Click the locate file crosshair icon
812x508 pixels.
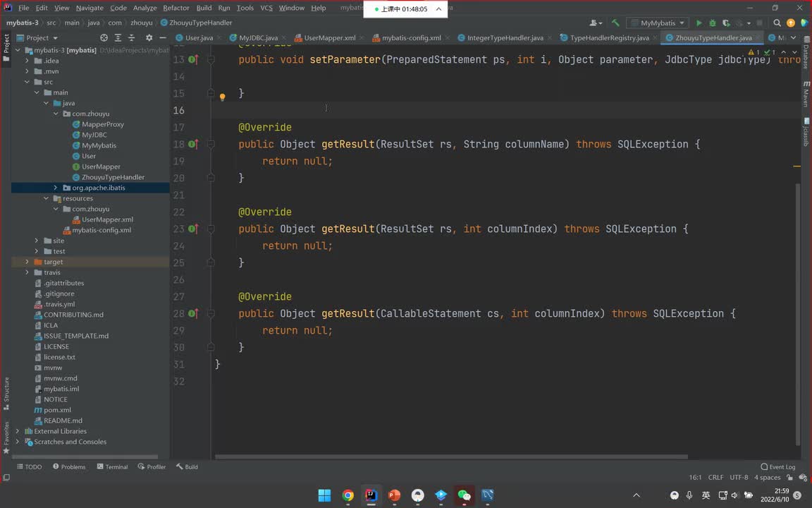104,38
